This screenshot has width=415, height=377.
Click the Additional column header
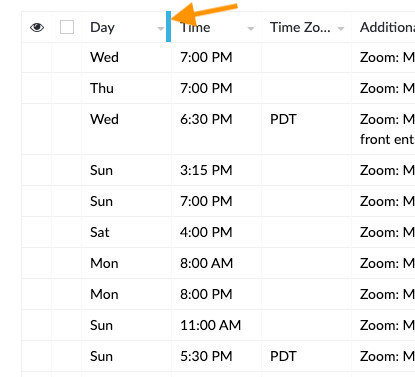coord(387,27)
